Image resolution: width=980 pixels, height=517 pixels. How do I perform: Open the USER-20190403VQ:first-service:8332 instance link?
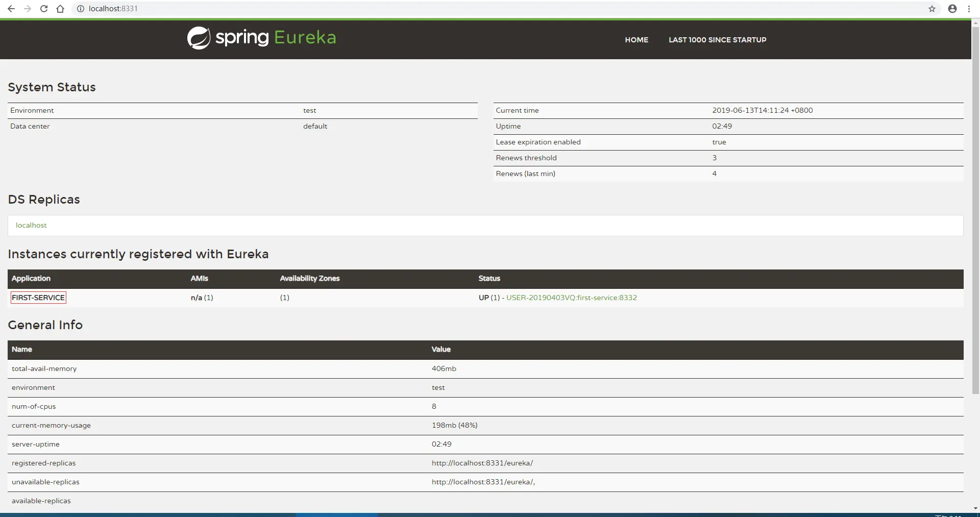tap(572, 298)
